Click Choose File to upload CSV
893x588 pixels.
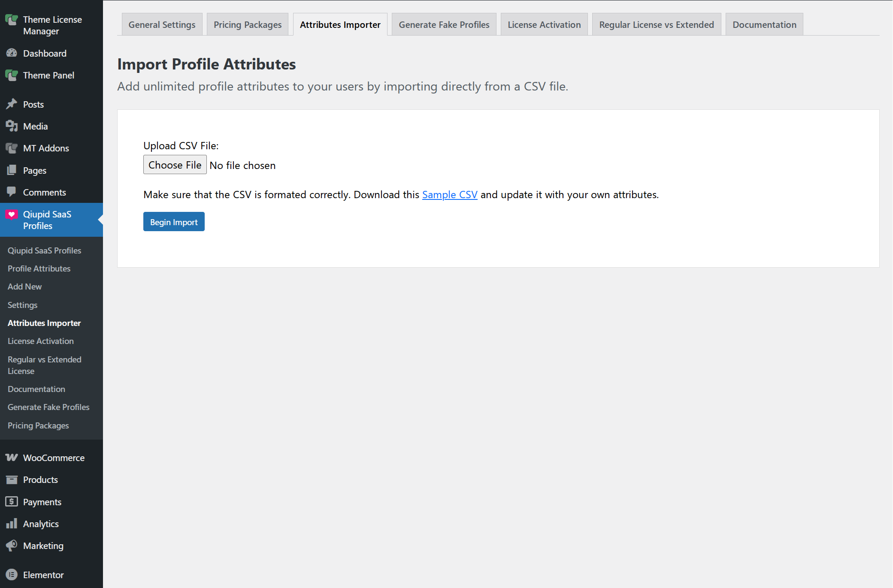point(175,165)
